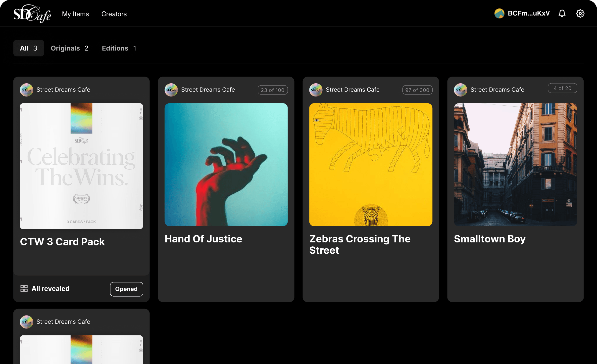This screenshot has height=364, width=597.
Task: Open Hand Of Justice artwork thumbnail
Action: pyautogui.click(x=226, y=165)
